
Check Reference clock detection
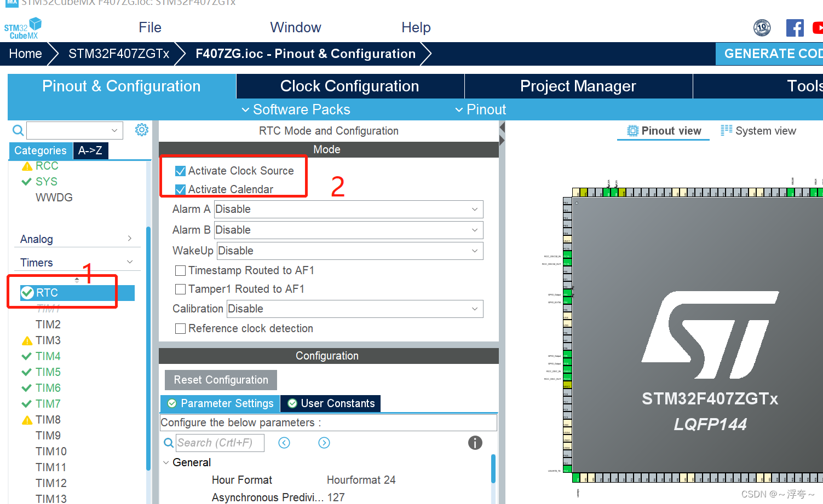[180, 328]
